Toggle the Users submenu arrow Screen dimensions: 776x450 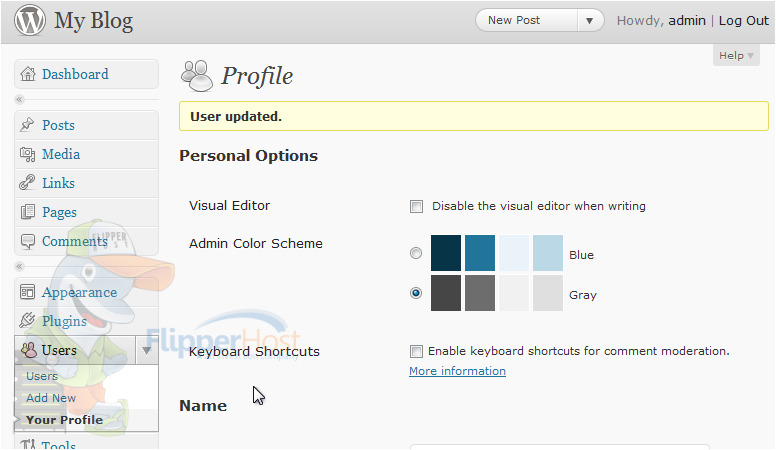[146, 350]
